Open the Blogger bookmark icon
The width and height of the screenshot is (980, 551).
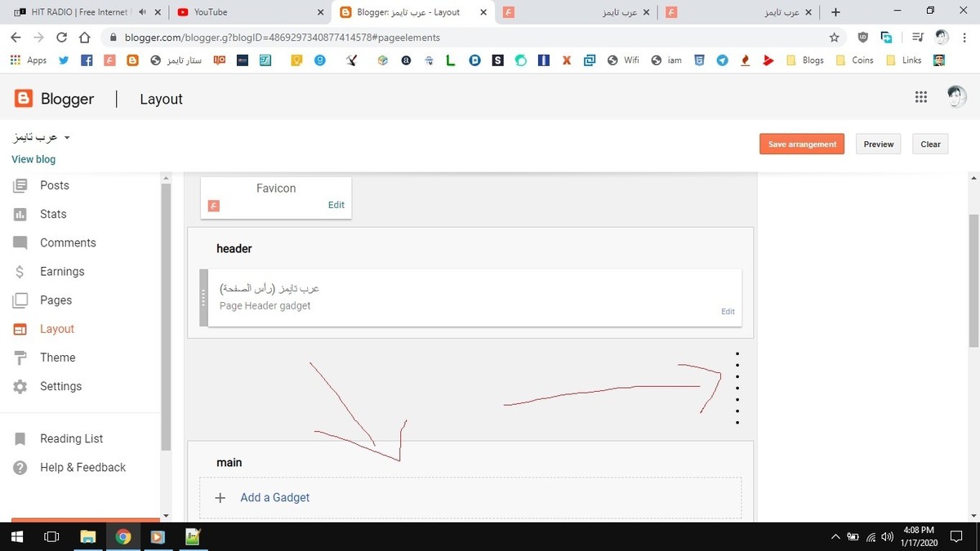click(132, 60)
